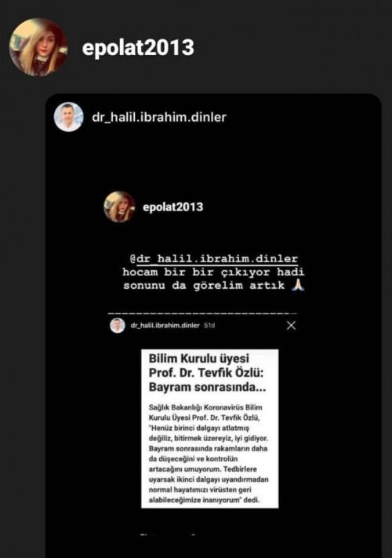This screenshot has height=558, width=392.
Task: Tap the small dr_halil avatar beside 51d
Action: [118, 325]
